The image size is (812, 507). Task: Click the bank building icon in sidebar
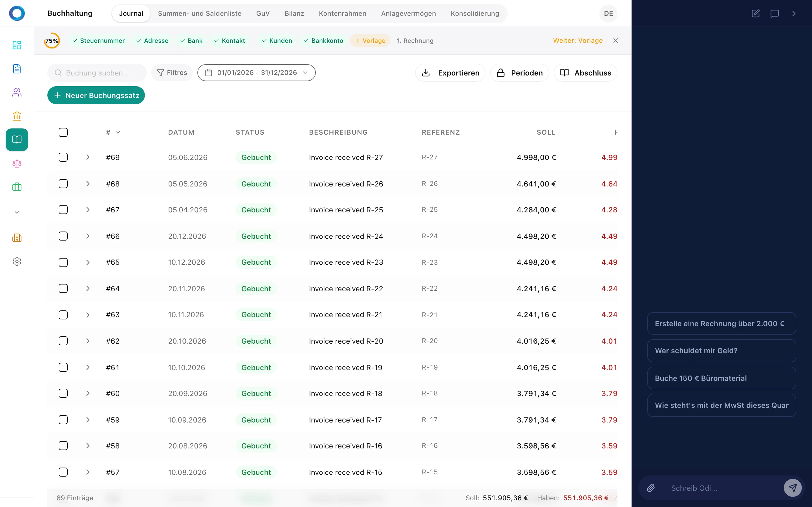17,116
